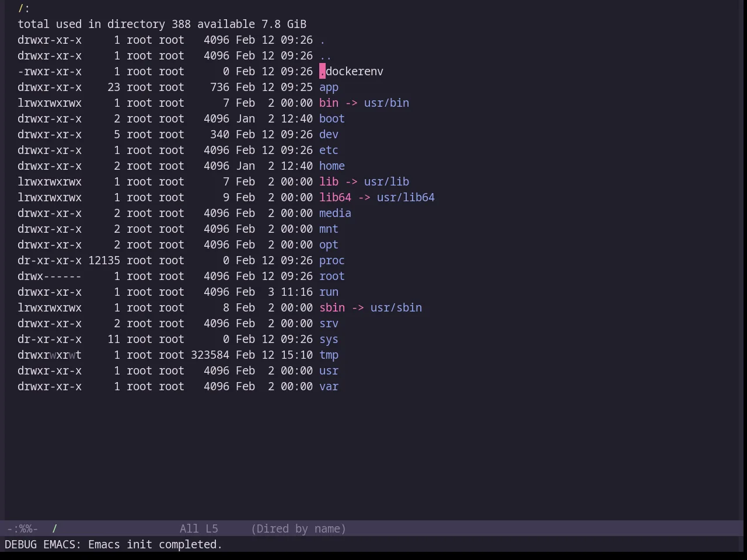747x560 pixels.
Task: Click the link count 23 in app row
Action: point(114,87)
